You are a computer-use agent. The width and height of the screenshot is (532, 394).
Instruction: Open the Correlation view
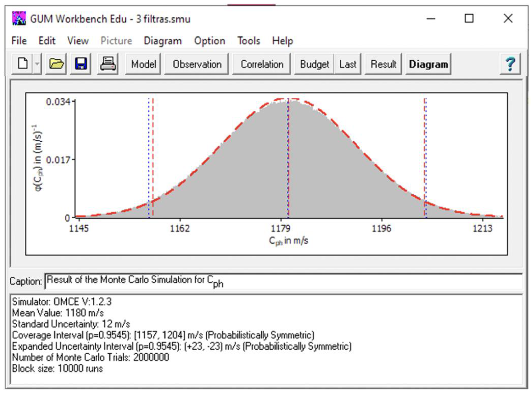[262, 64]
